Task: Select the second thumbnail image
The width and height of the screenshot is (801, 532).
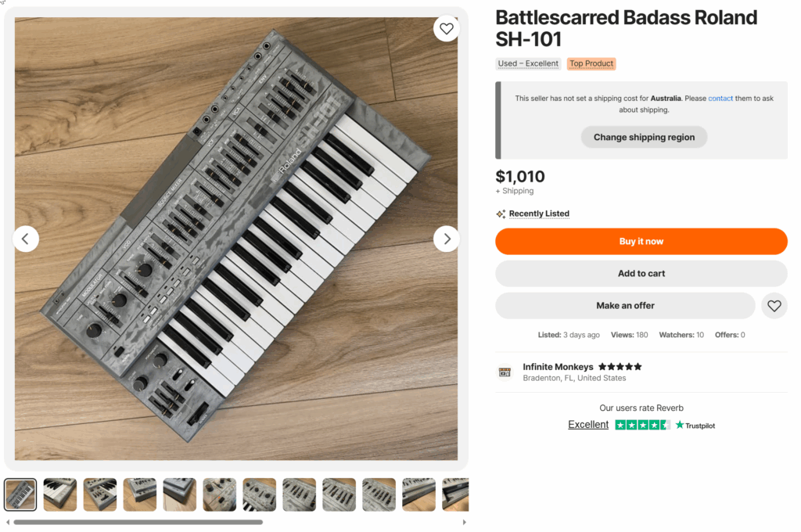Action: (x=60, y=494)
